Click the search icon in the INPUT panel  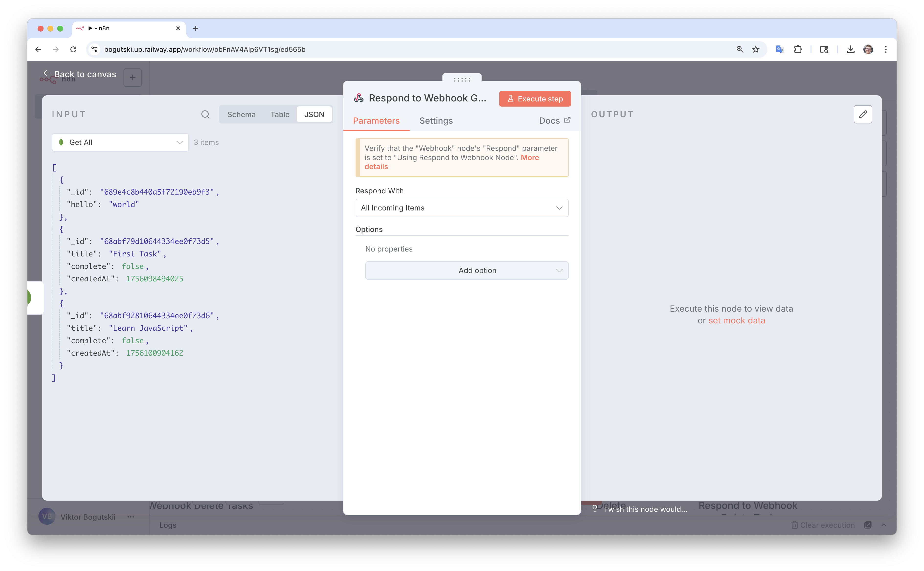(x=205, y=114)
